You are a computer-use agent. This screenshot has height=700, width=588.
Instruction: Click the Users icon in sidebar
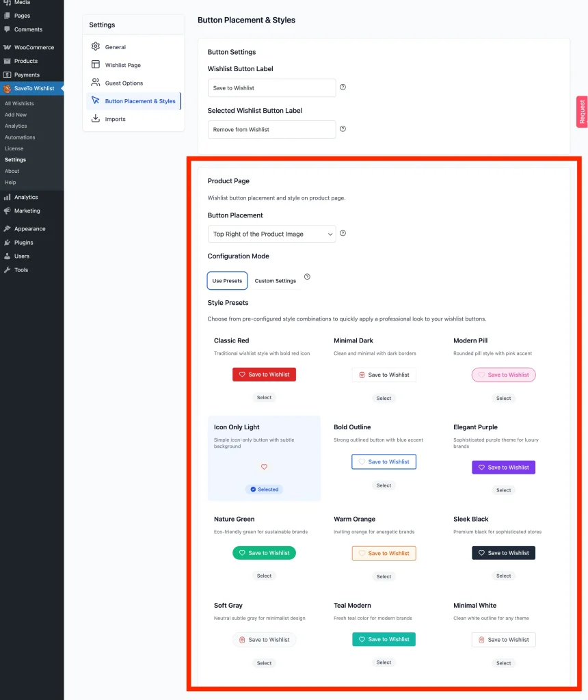coord(7,256)
